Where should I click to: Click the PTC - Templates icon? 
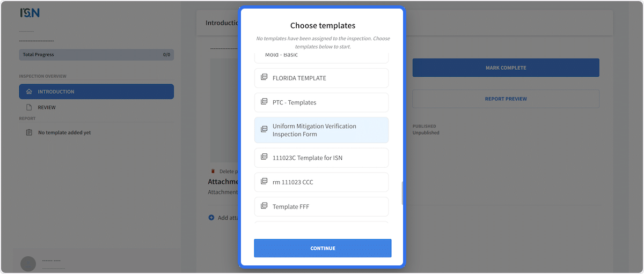264,102
